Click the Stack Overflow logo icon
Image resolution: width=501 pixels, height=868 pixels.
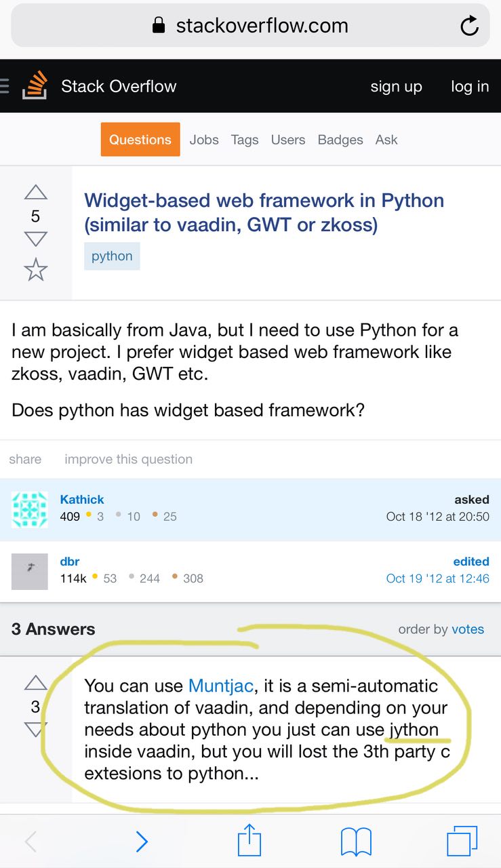click(35, 86)
